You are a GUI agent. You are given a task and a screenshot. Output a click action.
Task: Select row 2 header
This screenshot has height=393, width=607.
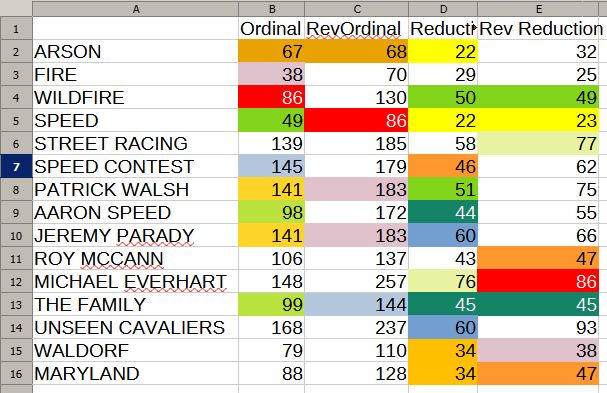[x=16, y=51]
